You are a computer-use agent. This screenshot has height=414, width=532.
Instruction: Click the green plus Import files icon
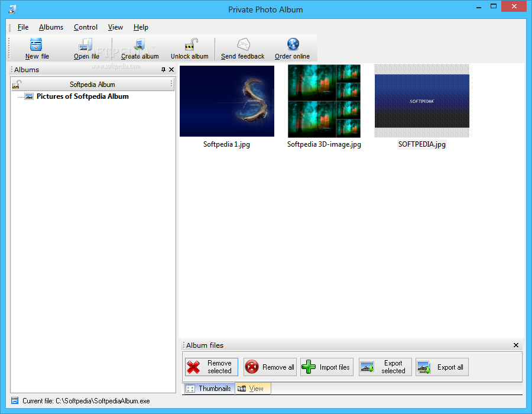[x=309, y=367]
